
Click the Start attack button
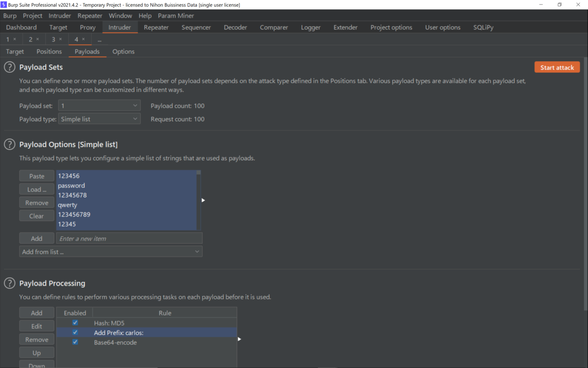[557, 67]
